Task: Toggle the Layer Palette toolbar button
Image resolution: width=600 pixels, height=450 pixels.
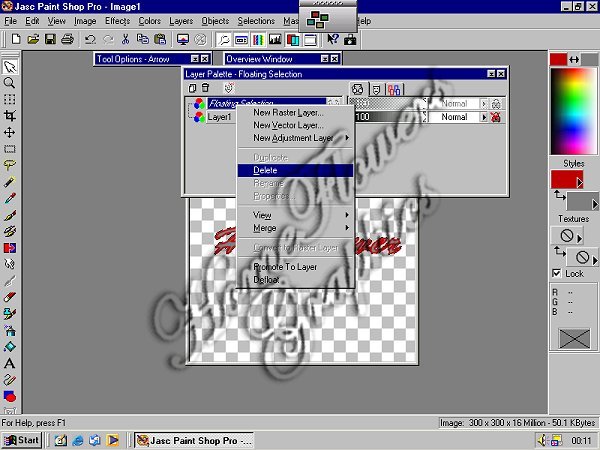Action: pyautogui.click(x=293, y=39)
